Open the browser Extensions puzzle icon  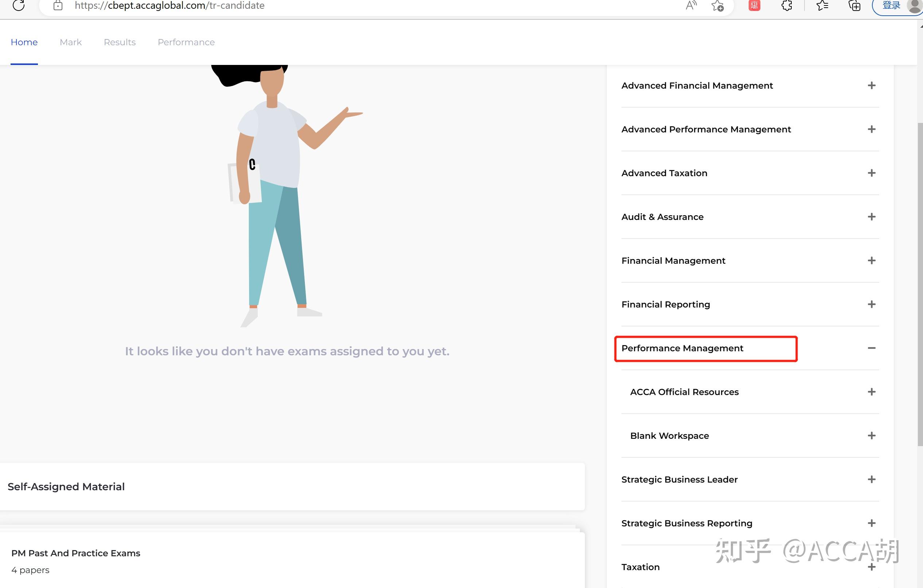[787, 5]
